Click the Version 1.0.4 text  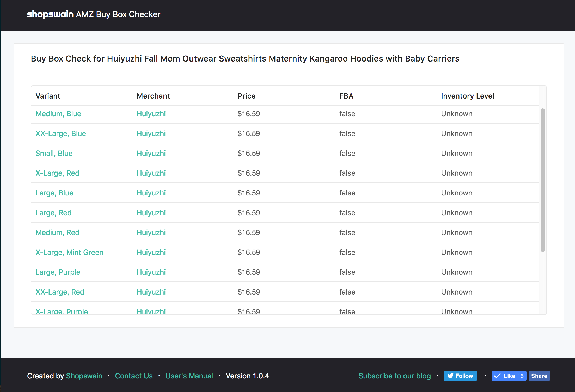click(247, 376)
